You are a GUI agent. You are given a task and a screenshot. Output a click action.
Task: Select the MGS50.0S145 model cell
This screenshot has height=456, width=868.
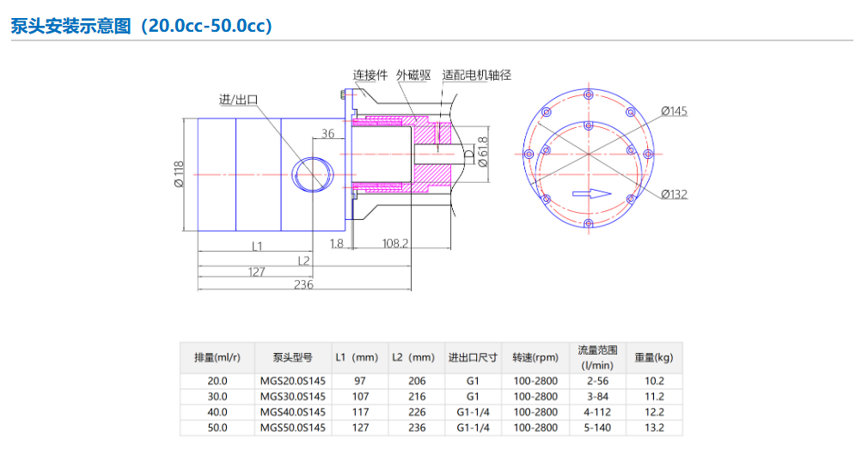tap(292, 427)
